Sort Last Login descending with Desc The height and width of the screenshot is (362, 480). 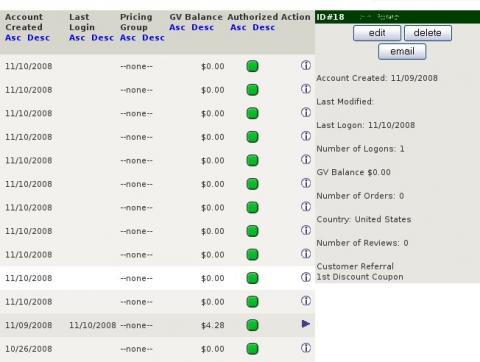click(x=103, y=38)
